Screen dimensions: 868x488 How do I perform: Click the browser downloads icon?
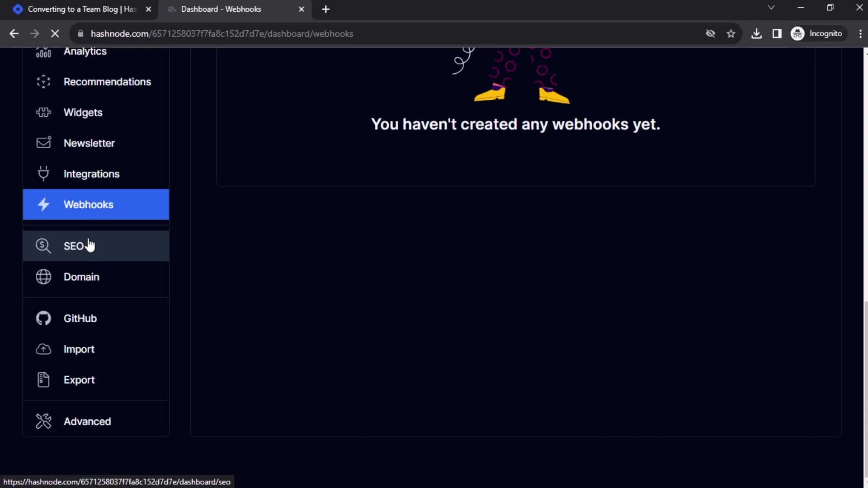point(756,33)
